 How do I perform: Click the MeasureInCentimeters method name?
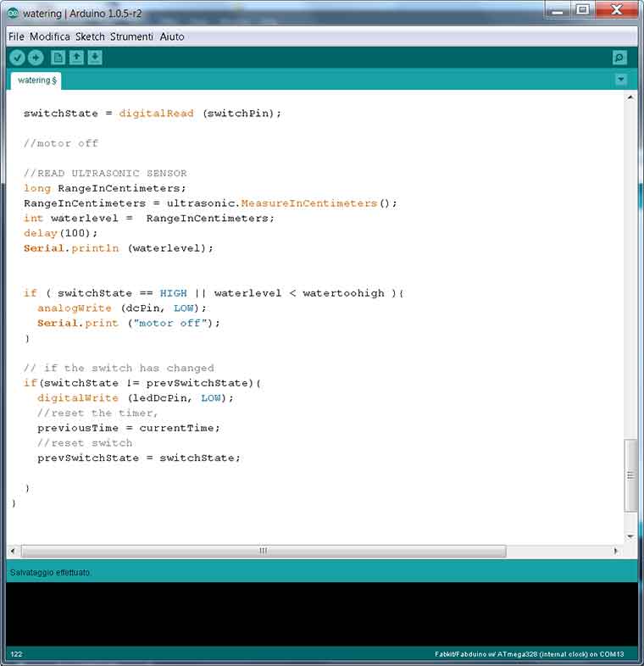[x=308, y=203]
